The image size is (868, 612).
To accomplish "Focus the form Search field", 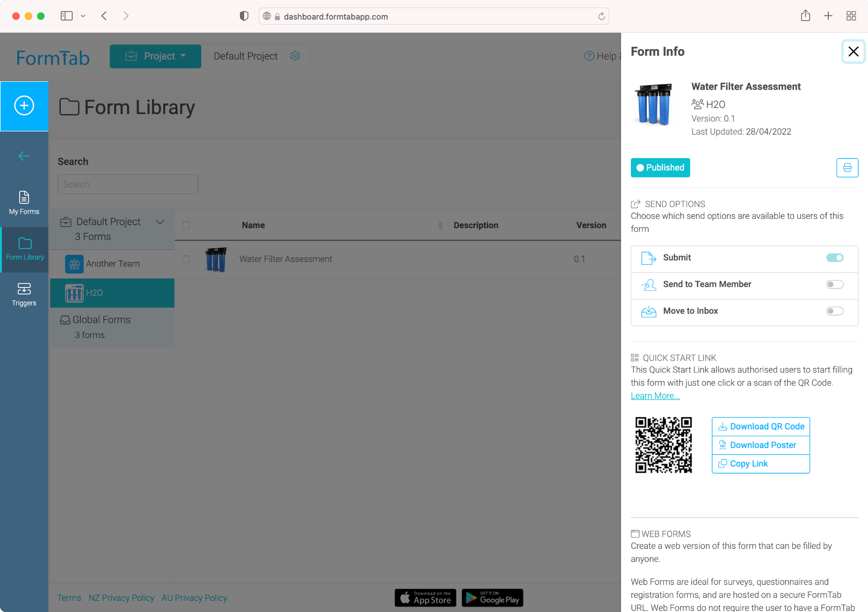I will click(x=128, y=184).
